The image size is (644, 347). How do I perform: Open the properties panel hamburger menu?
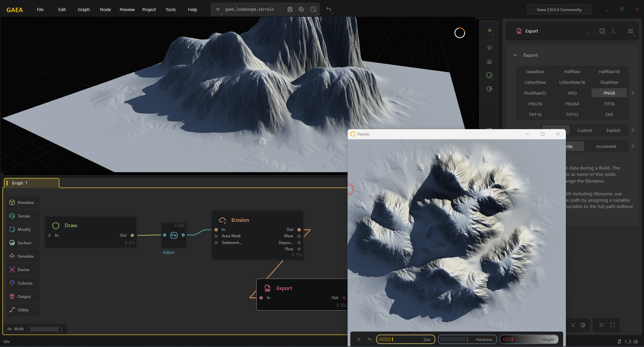coord(631,31)
